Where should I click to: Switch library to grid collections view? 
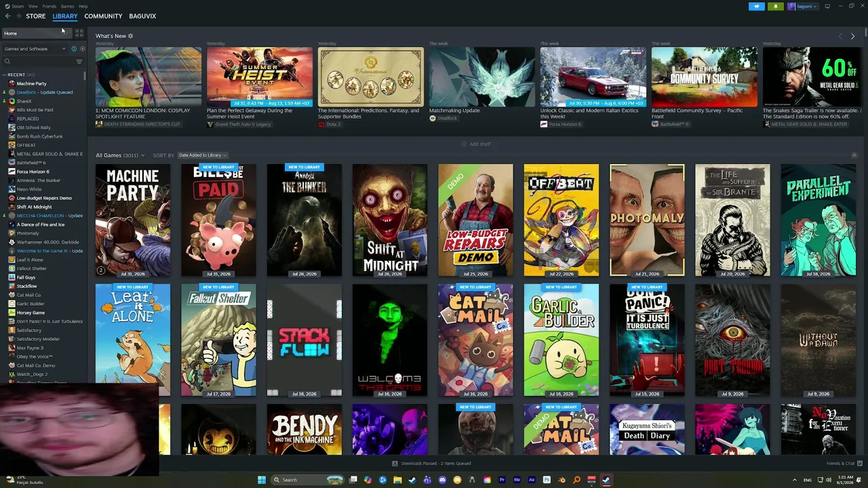tap(79, 33)
